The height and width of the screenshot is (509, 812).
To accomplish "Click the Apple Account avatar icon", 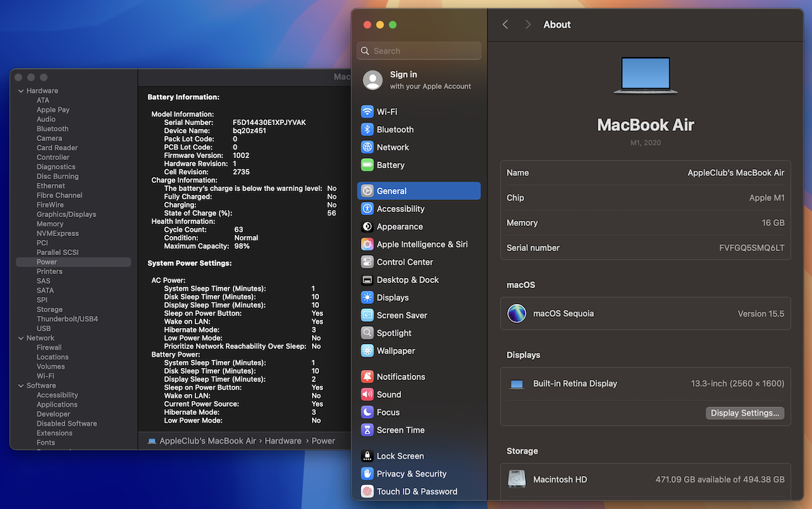I will click(373, 80).
